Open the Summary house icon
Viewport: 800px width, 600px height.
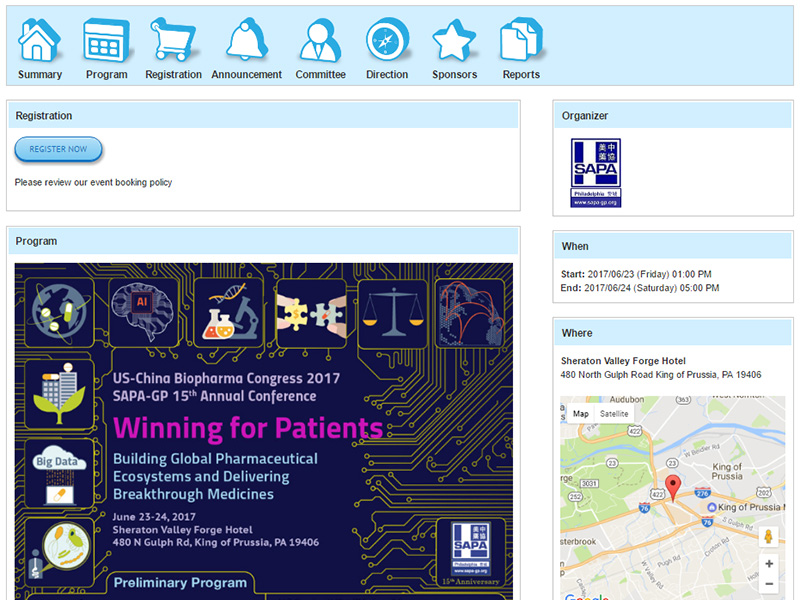click(x=40, y=41)
